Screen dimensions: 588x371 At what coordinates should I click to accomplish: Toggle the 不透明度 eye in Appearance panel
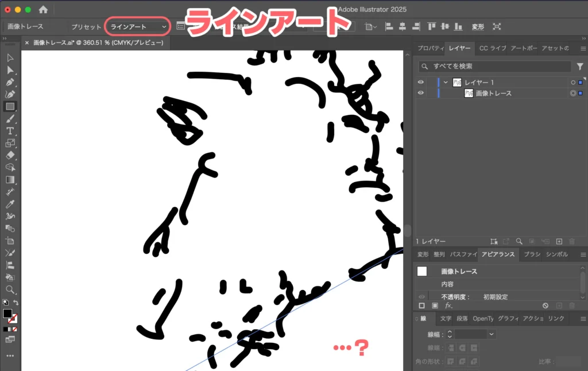[x=421, y=297]
